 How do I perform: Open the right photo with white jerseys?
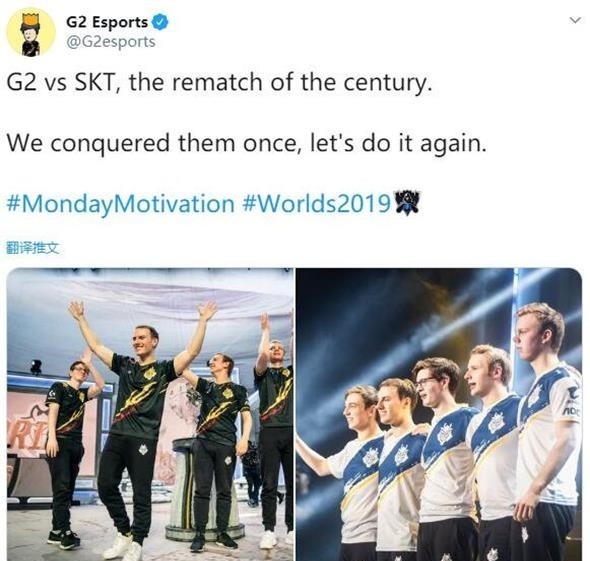point(439,414)
